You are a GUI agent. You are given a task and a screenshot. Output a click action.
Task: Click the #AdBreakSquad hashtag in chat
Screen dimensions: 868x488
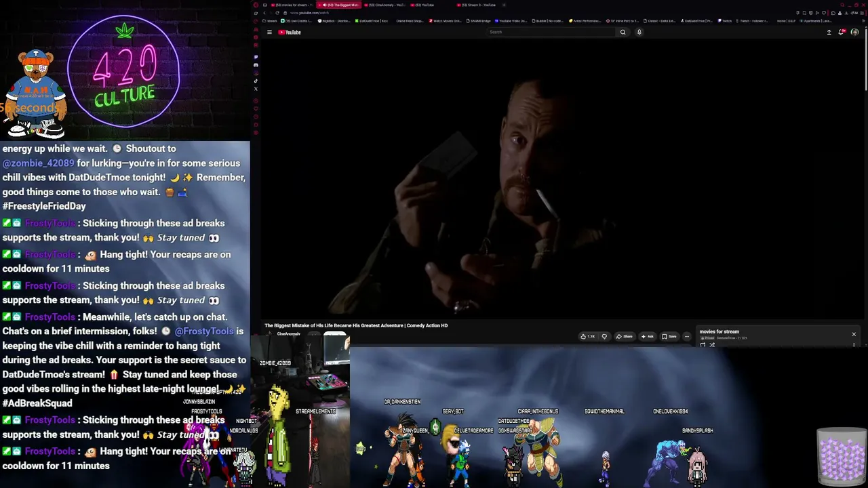click(37, 403)
